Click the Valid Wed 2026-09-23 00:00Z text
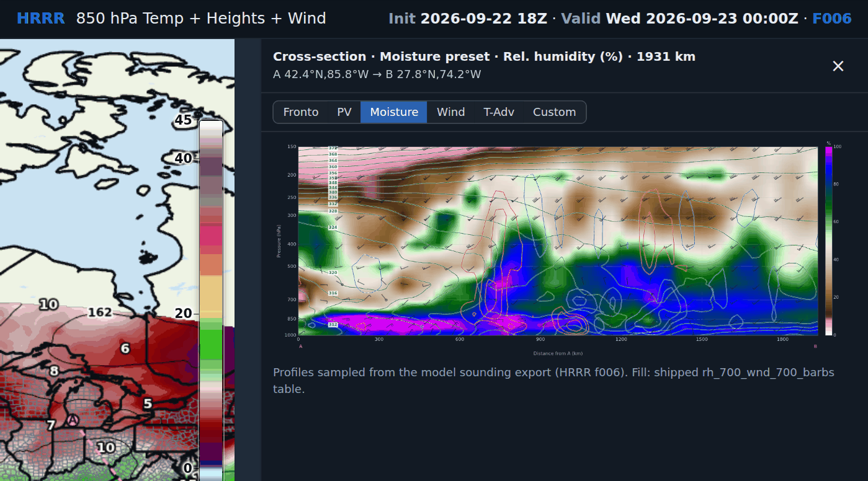 point(680,19)
